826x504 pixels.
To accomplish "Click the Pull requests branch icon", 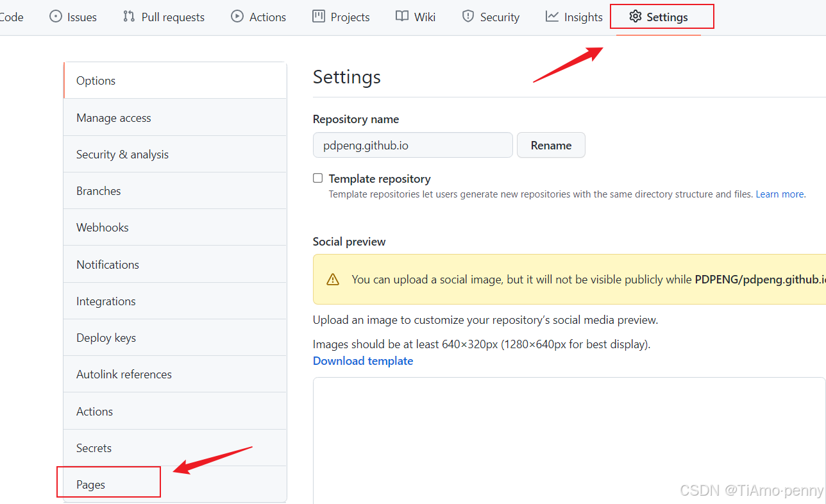I will (x=129, y=17).
